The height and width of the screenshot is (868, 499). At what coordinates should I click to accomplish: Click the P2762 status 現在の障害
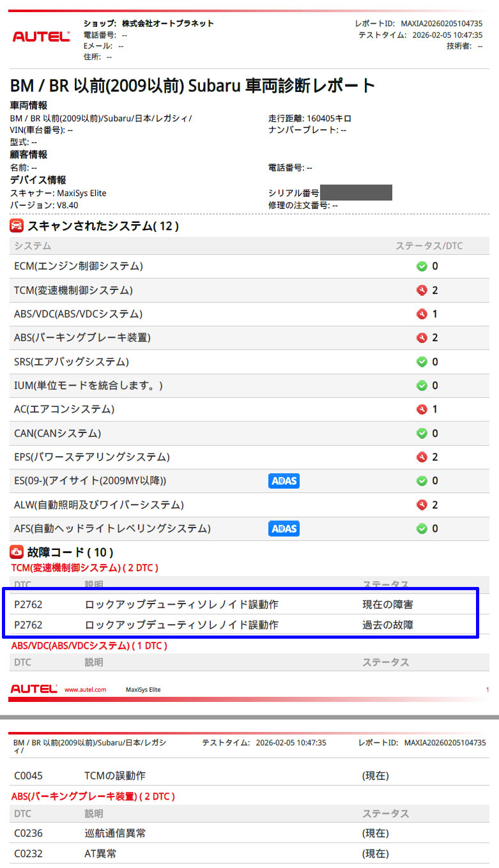pos(388,604)
